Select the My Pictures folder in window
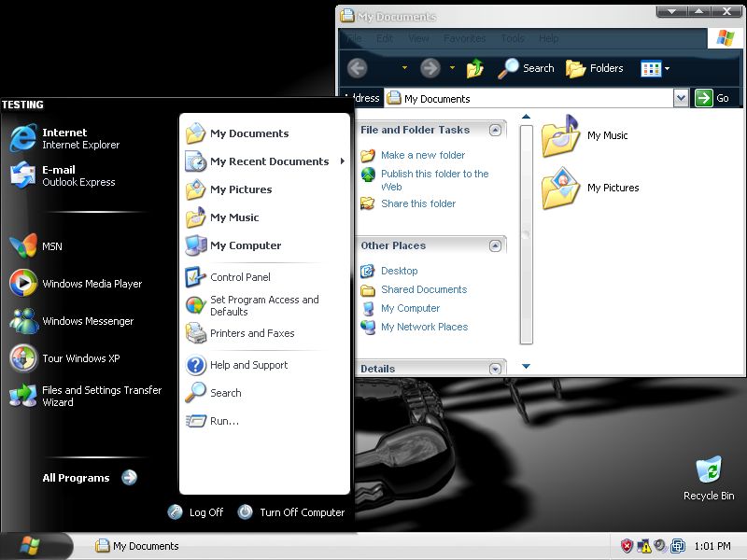Viewport: 747px width, 560px height. tap(591, 188)
